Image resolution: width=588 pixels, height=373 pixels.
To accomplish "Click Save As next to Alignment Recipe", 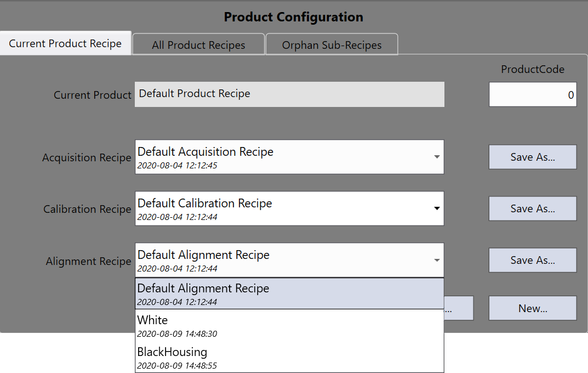I will [532, 260].
